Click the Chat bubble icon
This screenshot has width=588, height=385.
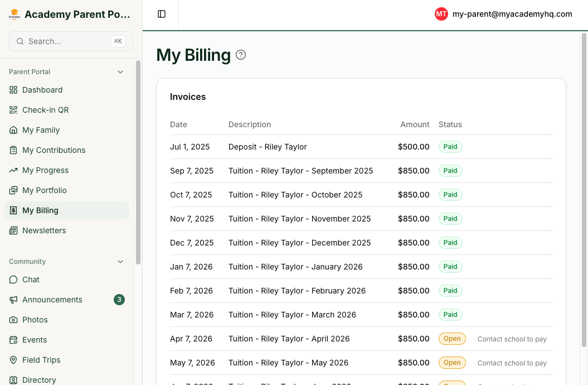(13, 280)
